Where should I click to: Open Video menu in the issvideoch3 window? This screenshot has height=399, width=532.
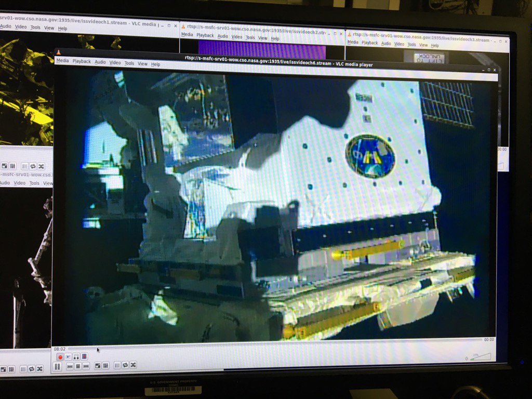399,44
